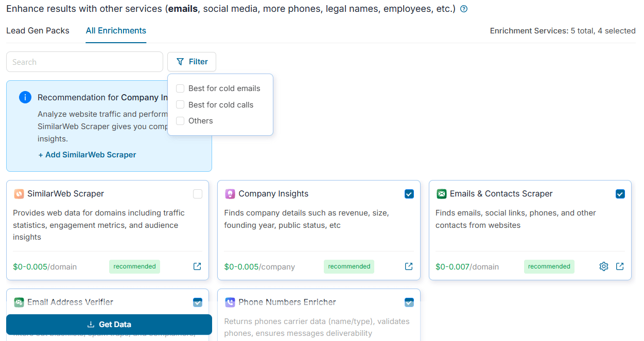Click the Filter funnel icon
Viewport: 644px width, 341px height.
pos(180,62)
